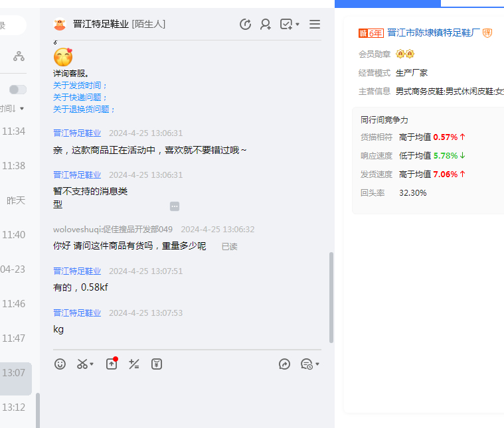
Task: Select the conversation timestamped 13:12
Action: [13, 407]
